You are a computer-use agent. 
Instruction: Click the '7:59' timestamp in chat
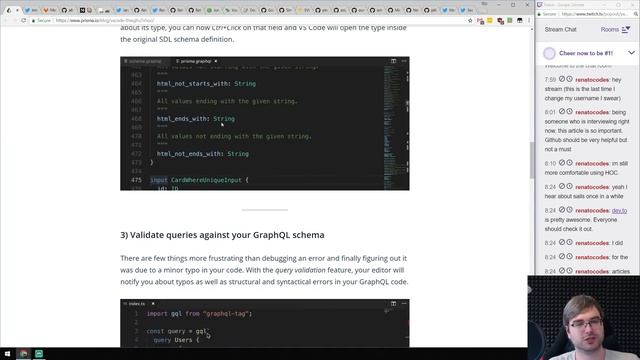[550, 80]
